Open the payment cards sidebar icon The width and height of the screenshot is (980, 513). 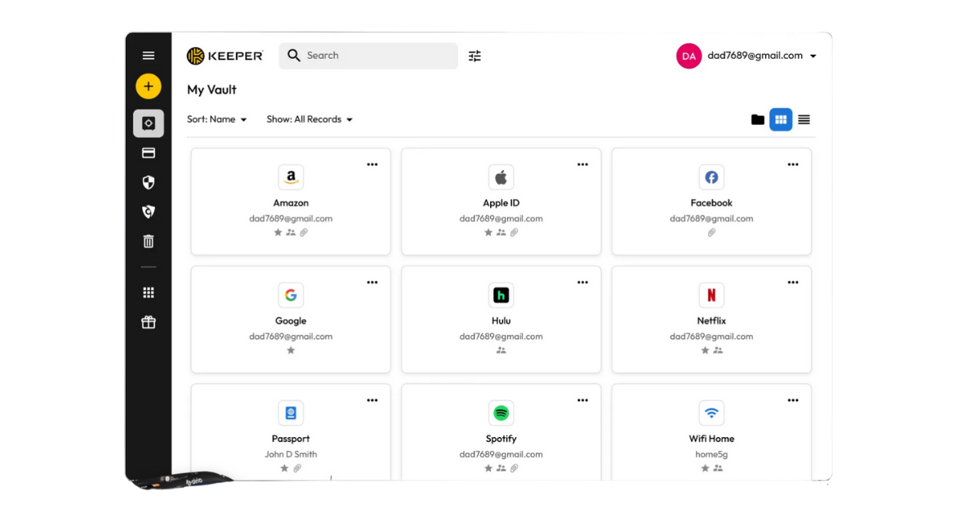pos(148,153)
